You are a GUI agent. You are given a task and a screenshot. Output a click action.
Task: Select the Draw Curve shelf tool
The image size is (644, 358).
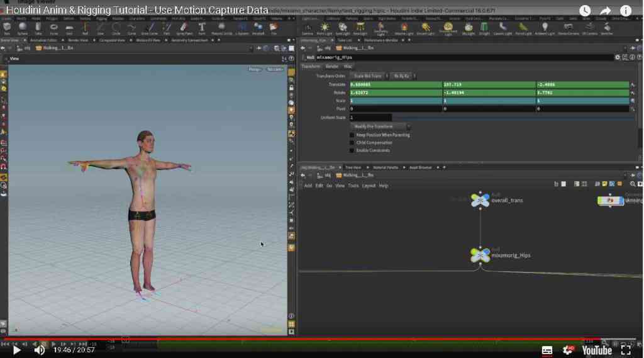pos(150,28)
